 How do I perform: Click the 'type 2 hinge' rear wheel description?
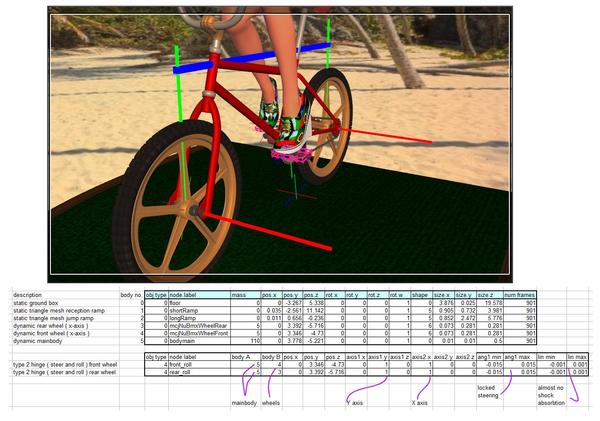(64, 372)
